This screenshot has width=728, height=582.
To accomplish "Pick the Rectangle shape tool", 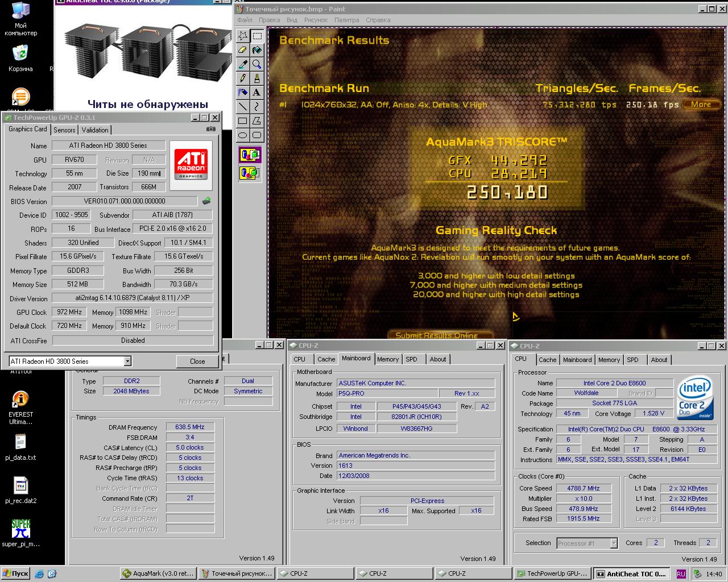I will (243, 120).
